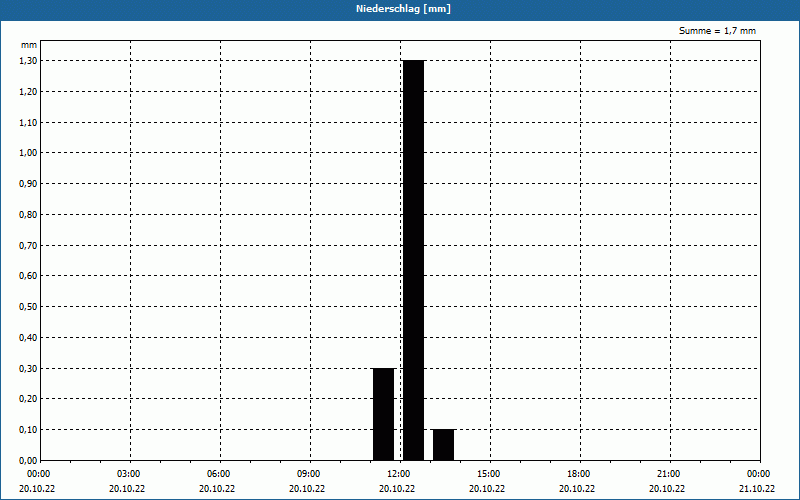
Task: Click the 06:00 time axis label
Action: (219, 474)
